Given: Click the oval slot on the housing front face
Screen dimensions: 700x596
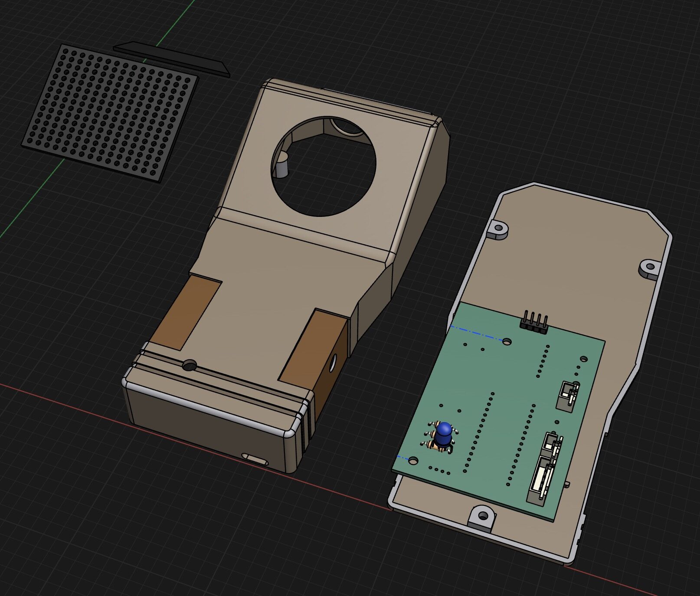Looking at the screenshot, I should [254, 458].
